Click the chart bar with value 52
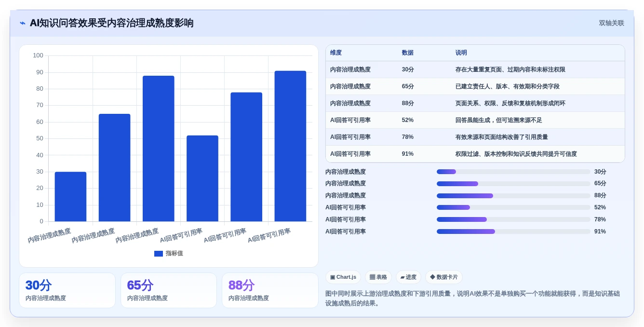The height and width of the screenshot is (327, 644). coord(202,178)
